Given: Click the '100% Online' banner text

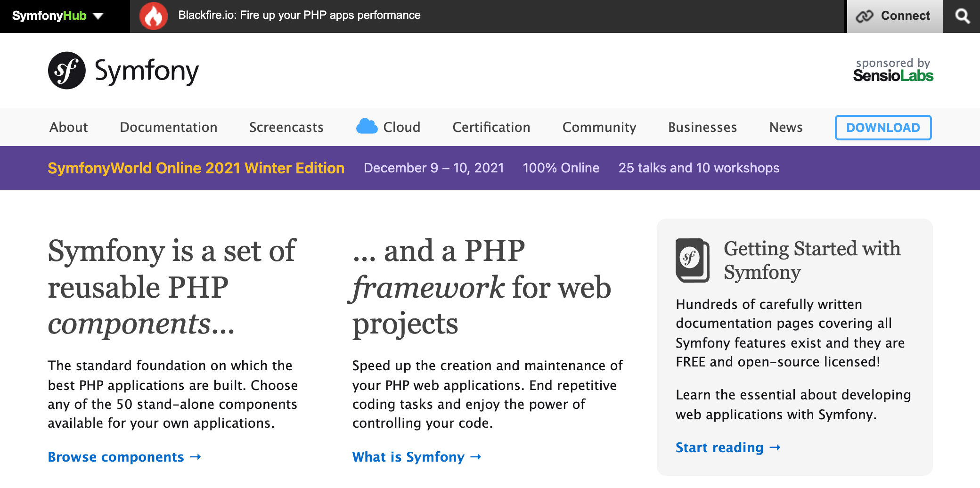Looking at the screenshot, I should [561, 168].
